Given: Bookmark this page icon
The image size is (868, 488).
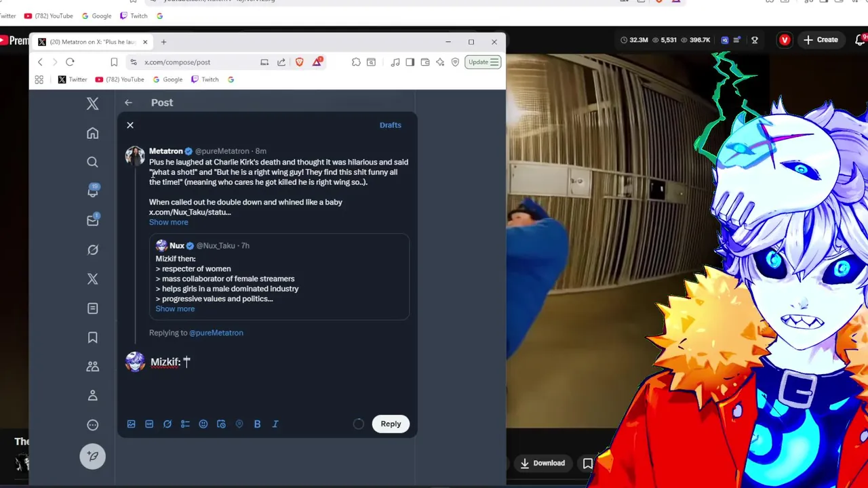Looking at the screenshot, I should pos(114,62).
